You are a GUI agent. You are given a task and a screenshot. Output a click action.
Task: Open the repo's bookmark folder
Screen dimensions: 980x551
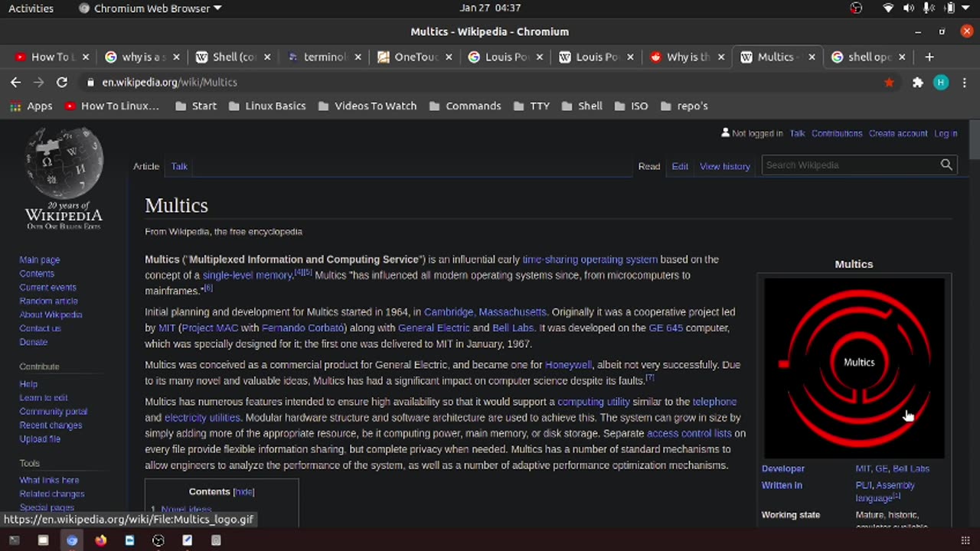(684, 106)
